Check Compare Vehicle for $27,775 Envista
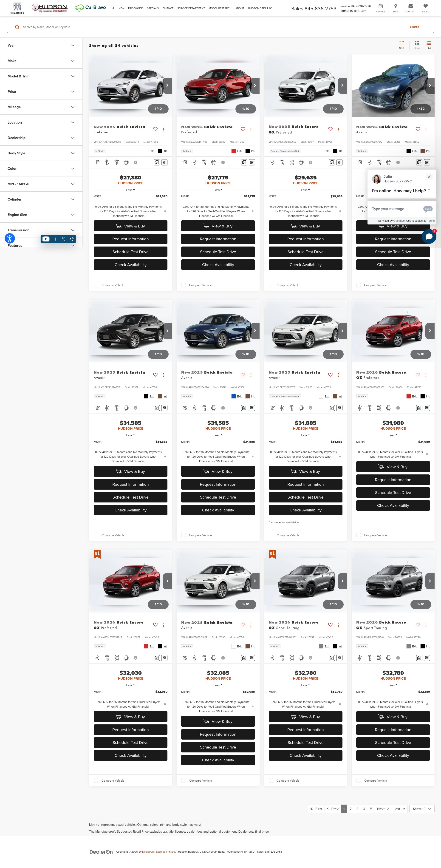The height and width of the screenshot is (868, 441). tap(184, 285)
